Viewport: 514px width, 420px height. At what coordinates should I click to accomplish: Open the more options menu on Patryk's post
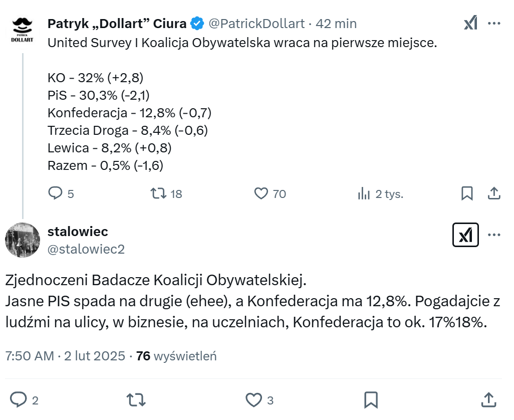click(494, 23)
